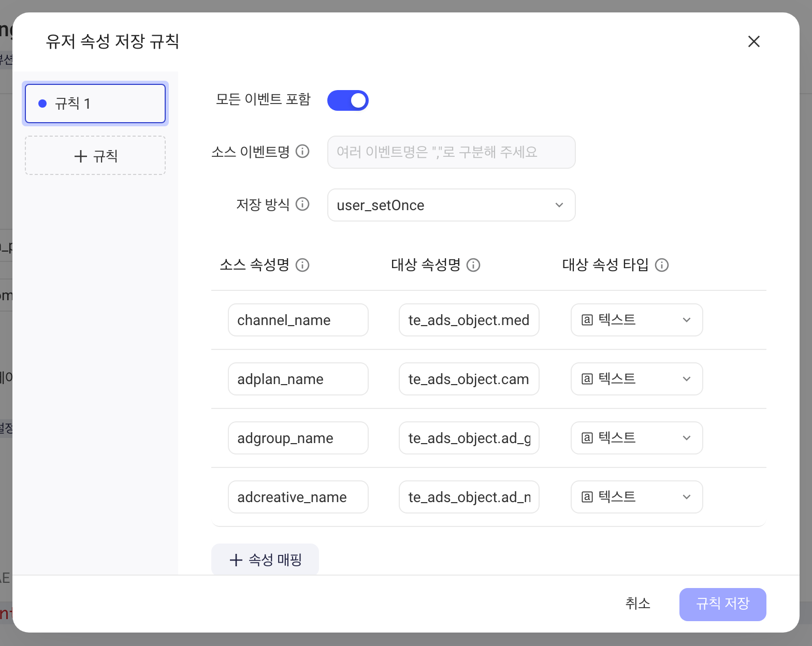The width and height of the screenshot is (812, 646).
Task: Click the 모든 이벤트 포함 label
Action: pos(263,99)
